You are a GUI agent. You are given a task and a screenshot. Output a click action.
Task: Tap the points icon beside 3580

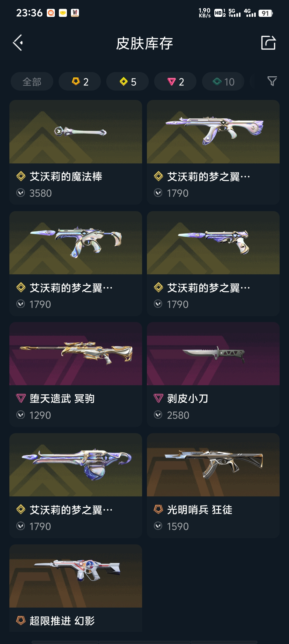pos(21,193)
